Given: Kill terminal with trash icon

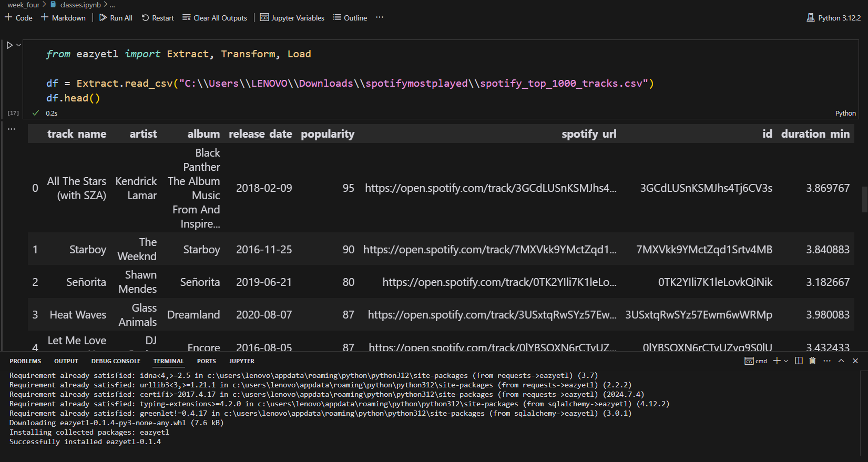Looking at the screenshot, I should pyautogui.click(x=812, y=361).
